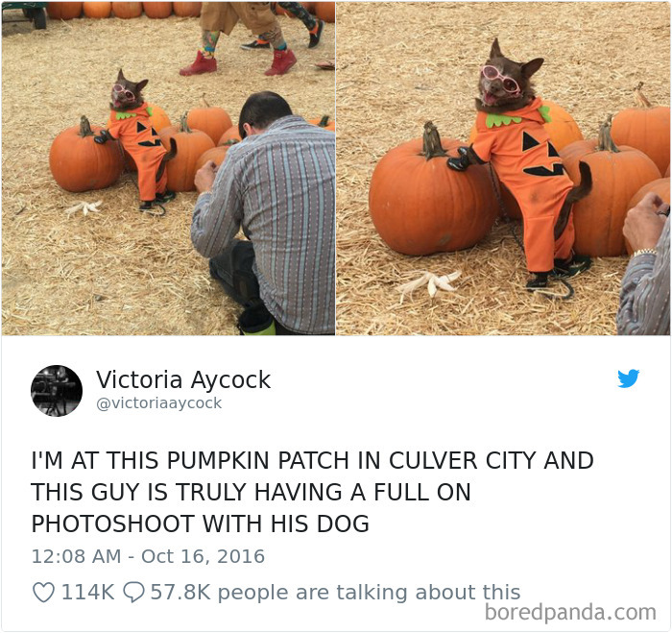Click the boredpanda.com watermark

pos(570,613)
